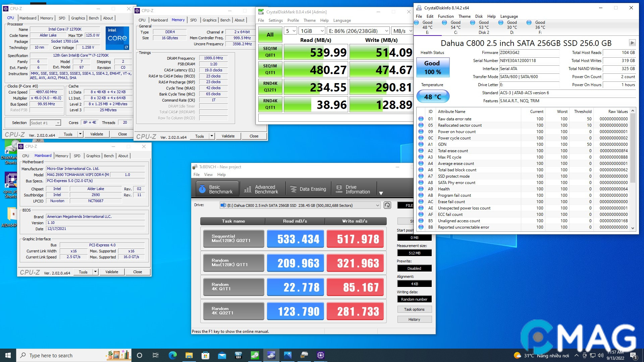The height and width of the screenshot is (362, 644).
Task: Switch to the SPD tab in the Memory CPU-Z window
Action: 193,20
